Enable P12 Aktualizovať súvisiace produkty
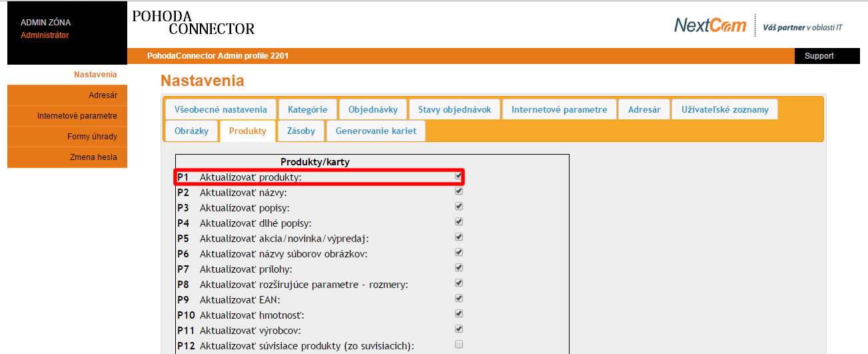Viewport: 868px width, 354px height. (458, 344)
